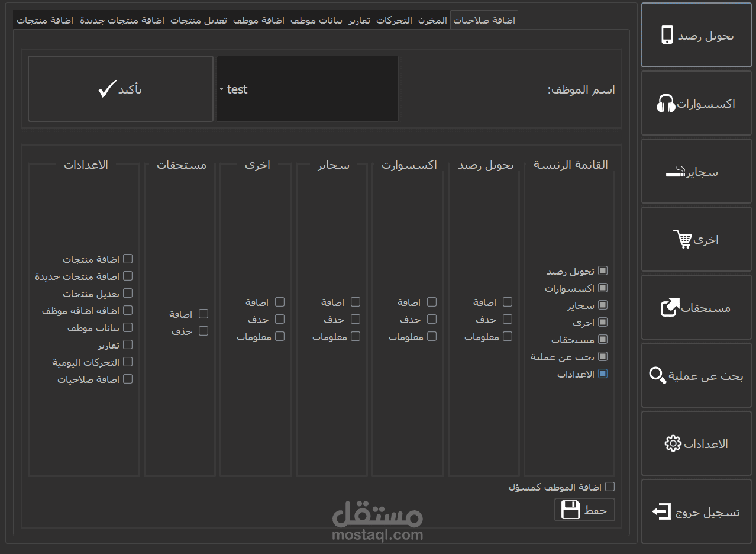Check تقارير under الاعدادات group

(x=128, y=344)
